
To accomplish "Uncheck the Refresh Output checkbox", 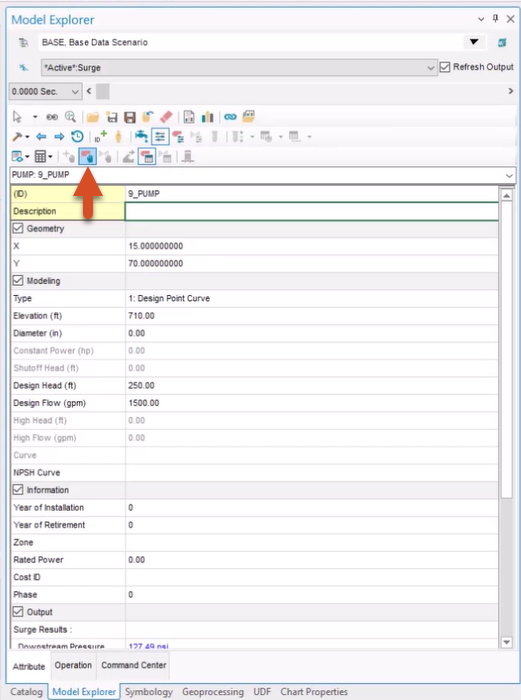I will [x=445, y=67].
